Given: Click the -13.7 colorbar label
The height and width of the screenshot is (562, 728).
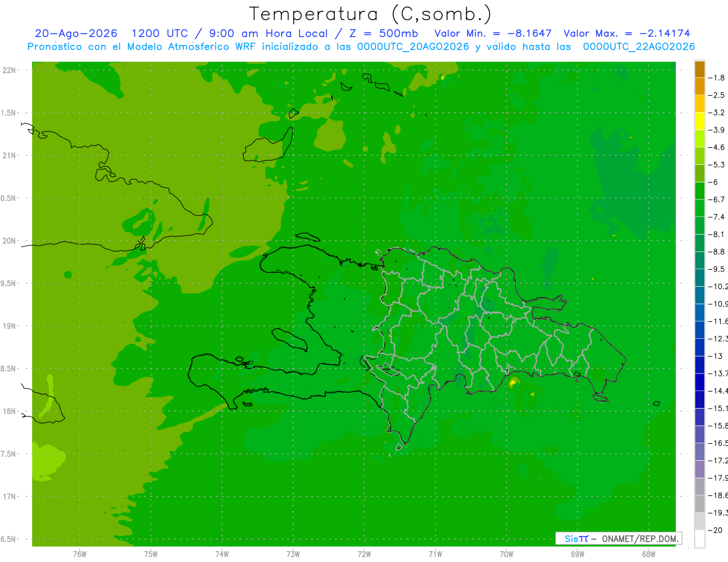Looking at the screenshot, I should point(719,373).
